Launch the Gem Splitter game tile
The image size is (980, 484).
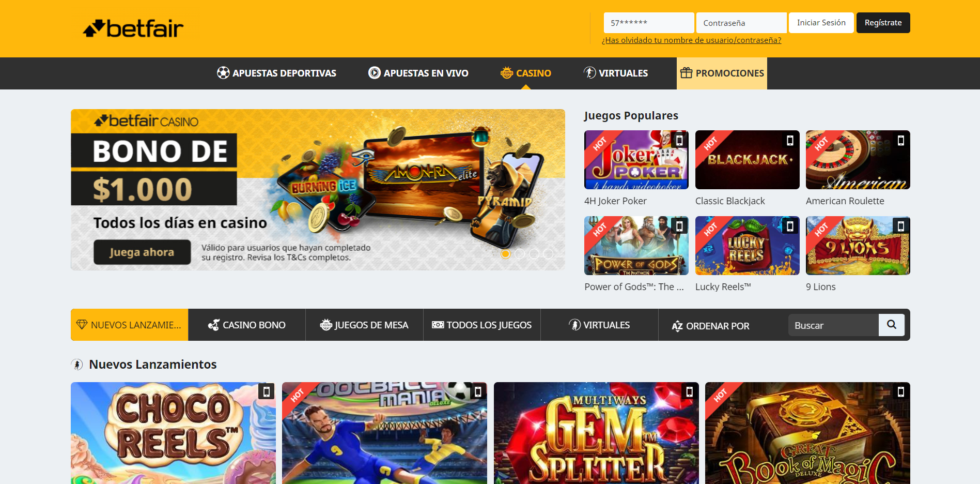click(596, 433)
